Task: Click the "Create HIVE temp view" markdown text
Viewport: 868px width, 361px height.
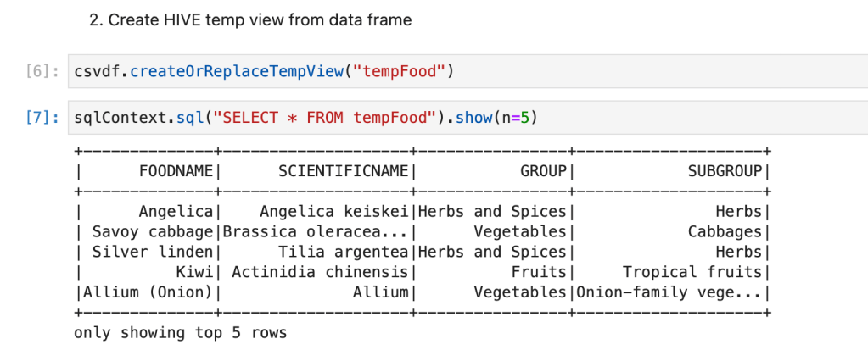Action: (x=250, y=20)
